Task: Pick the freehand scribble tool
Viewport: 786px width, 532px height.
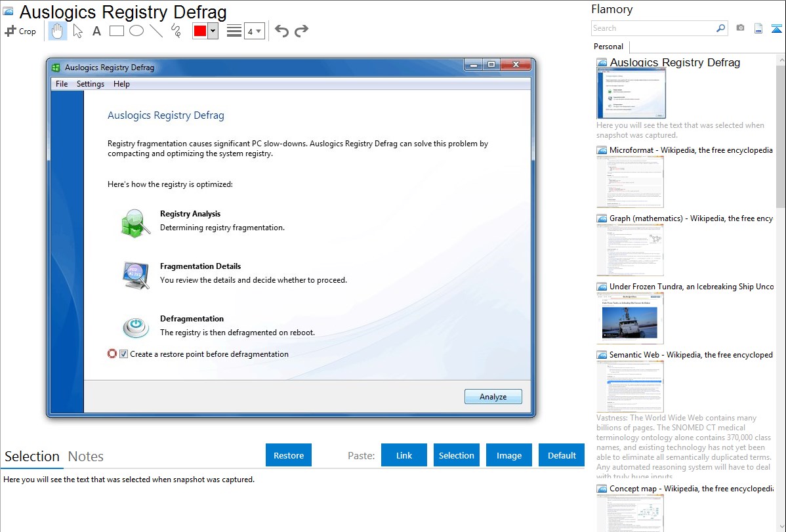Action: [175, 31]
